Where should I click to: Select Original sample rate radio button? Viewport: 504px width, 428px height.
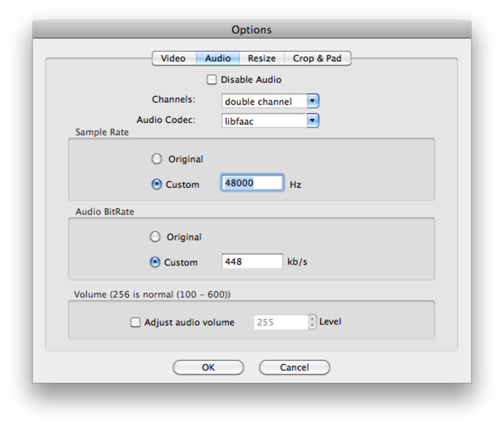click(157, 159)
